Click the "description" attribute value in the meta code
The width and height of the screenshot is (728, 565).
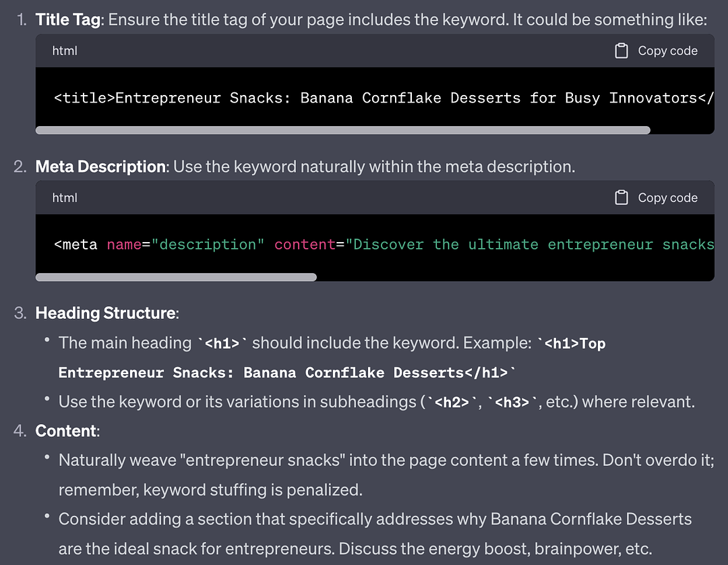point(208,245)
